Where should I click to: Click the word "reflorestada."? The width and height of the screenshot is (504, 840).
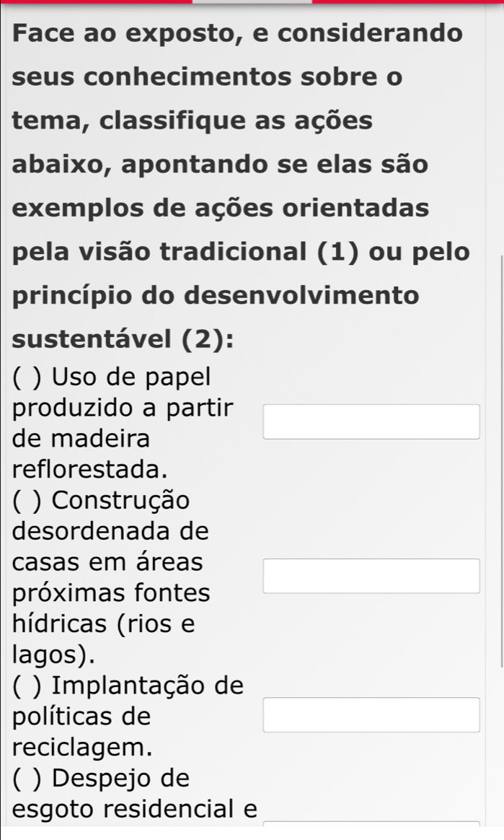tap(90, 469)
